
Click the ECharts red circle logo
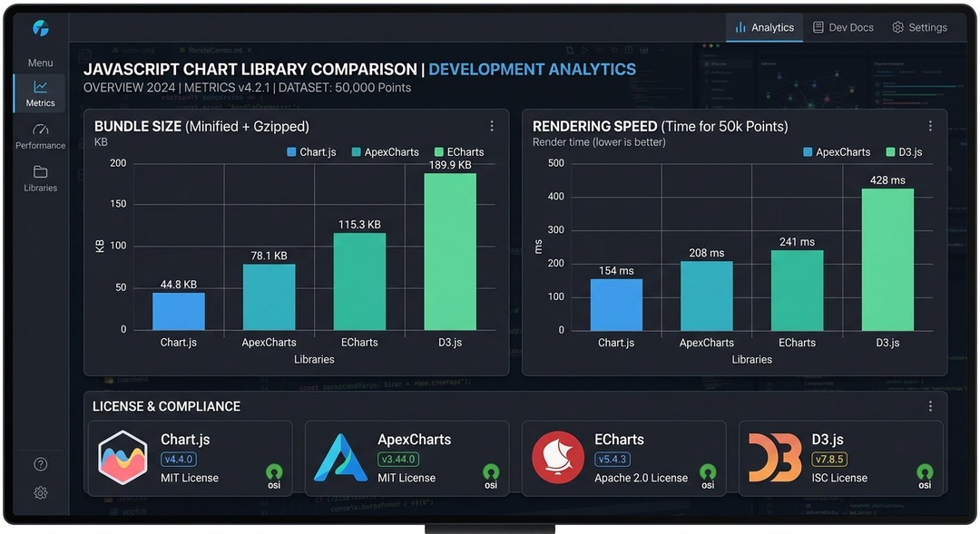point(557,458)
